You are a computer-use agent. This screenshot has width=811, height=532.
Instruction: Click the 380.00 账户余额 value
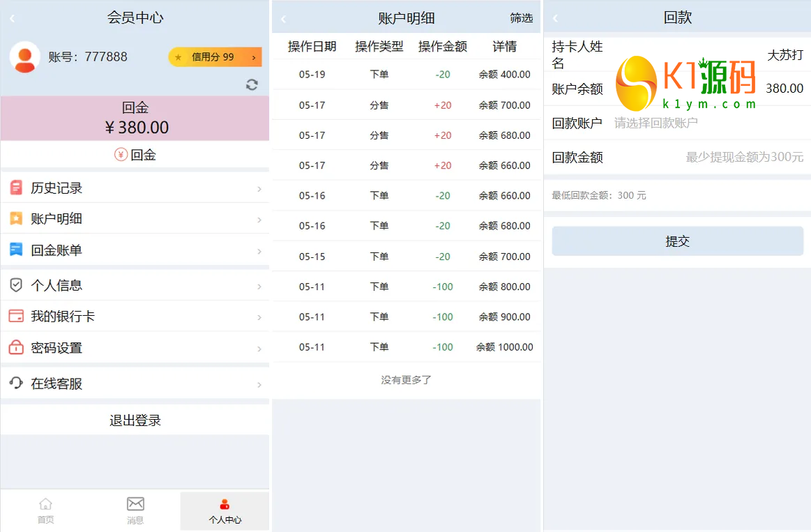pyautogui.click(x=785, y=89)
